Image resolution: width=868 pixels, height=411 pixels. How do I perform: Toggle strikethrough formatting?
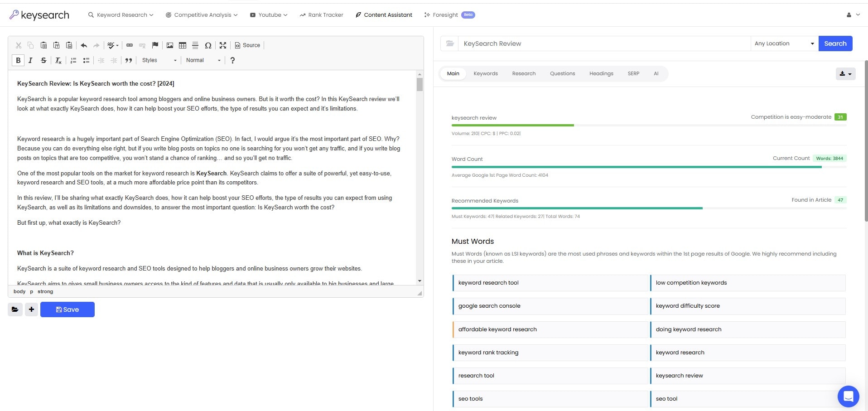pyautogui.click(x=43, y=60)
